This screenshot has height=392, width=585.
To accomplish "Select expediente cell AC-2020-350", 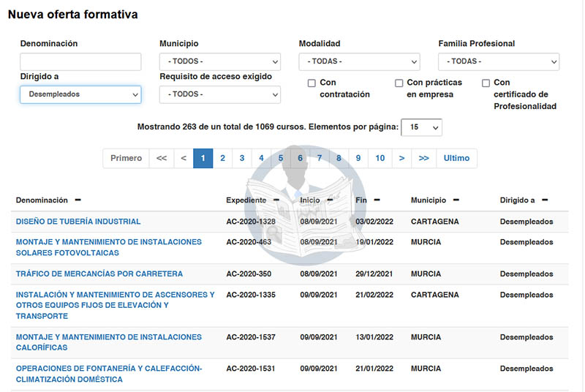I will [x=249, y=274].
